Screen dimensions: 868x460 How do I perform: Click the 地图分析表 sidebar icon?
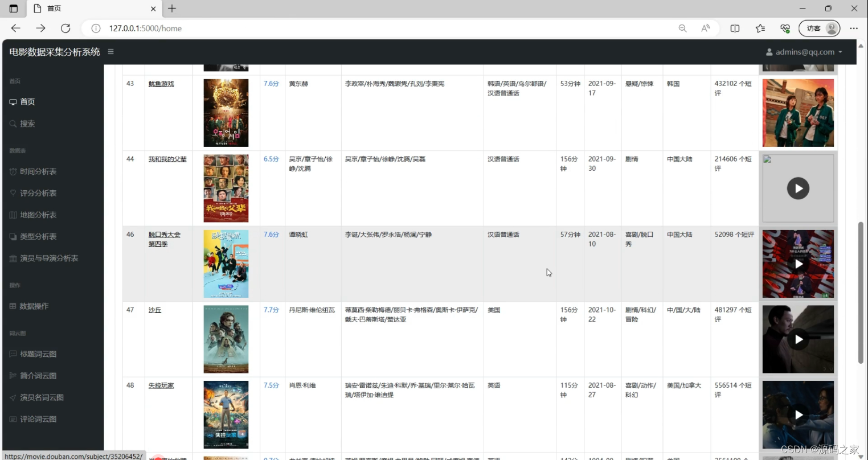(x=13, y=215)
